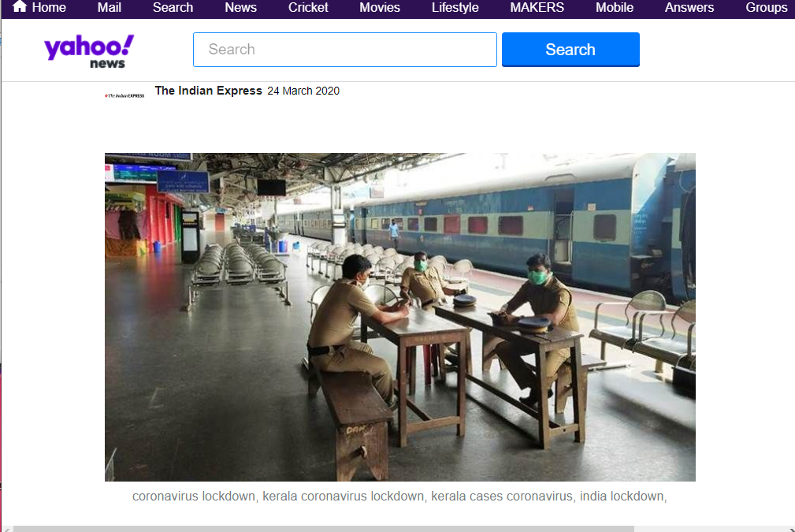Open the Groups link
795x532 pixels.
766,8
